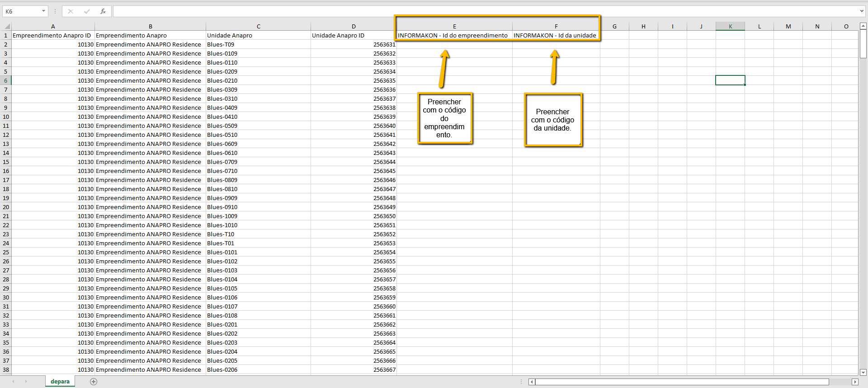868x388 pixels.
Task: Click the Insert Function fx icon
Action: tap(103, 11)
